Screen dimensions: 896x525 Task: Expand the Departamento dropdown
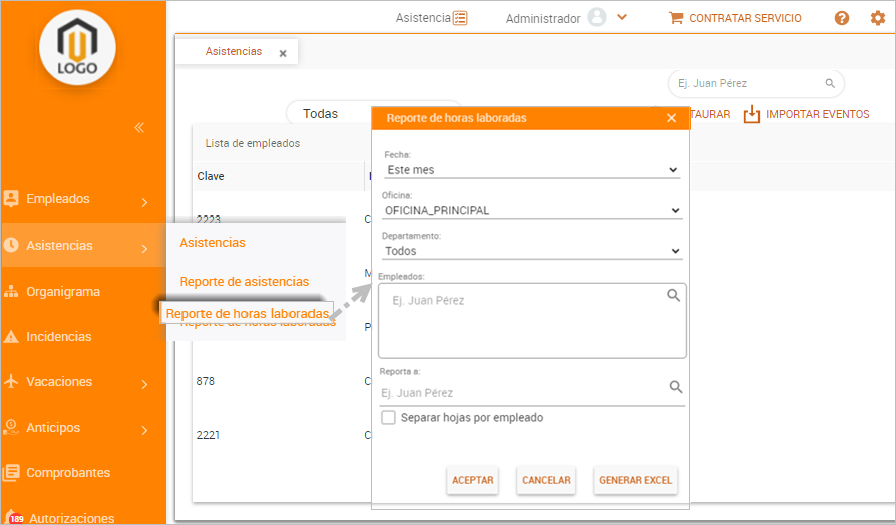[x=531, y=251]
